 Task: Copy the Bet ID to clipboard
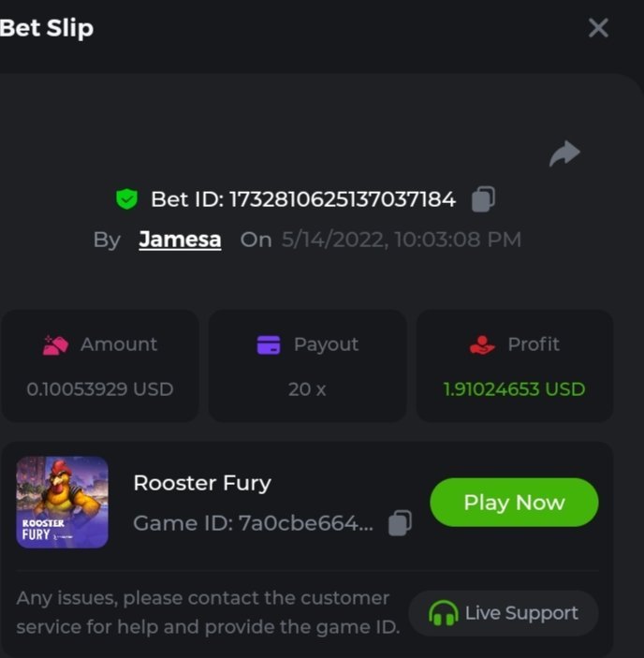pyautogui.click(x=483, y=198)
